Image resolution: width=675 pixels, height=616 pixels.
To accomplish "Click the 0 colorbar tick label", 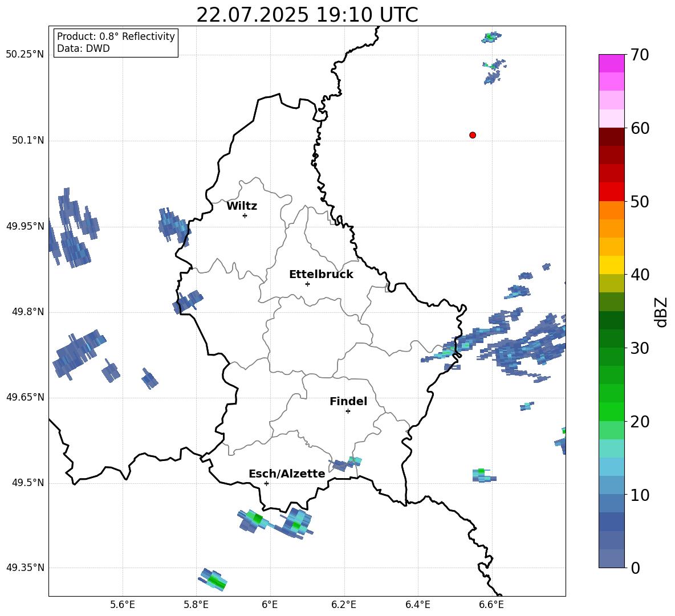I will point(635,568).
